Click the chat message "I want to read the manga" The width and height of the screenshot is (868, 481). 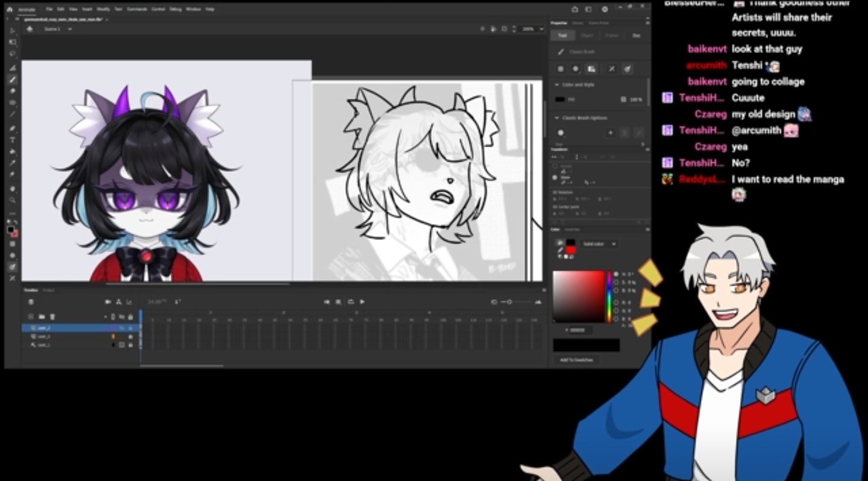click(x=788, y=179)
